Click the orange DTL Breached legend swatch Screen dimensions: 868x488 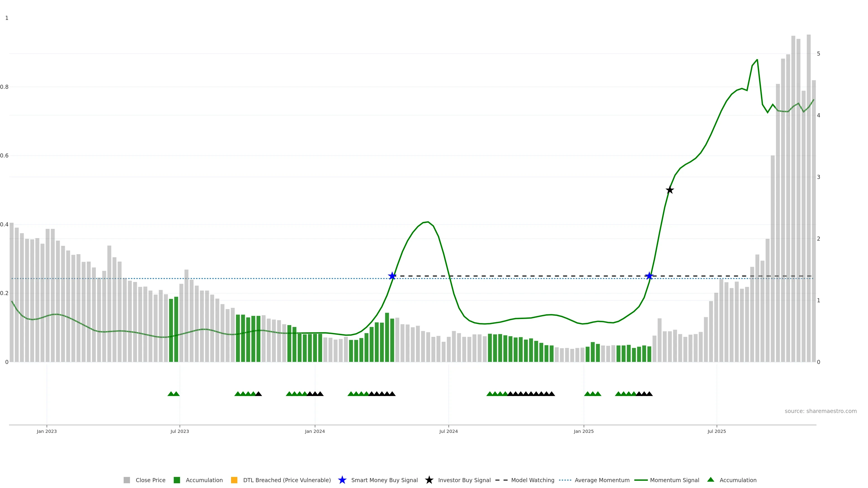[234, 480]
